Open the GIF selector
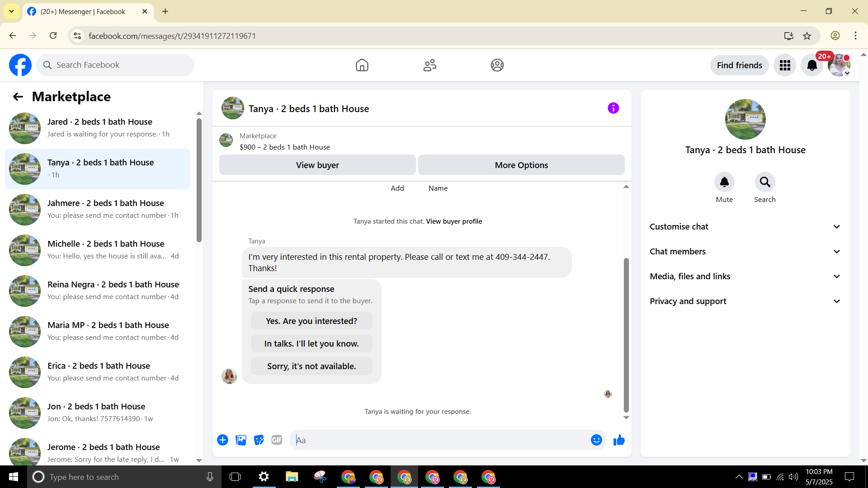This screenshot has width=868, height=488. coord(277,440)
